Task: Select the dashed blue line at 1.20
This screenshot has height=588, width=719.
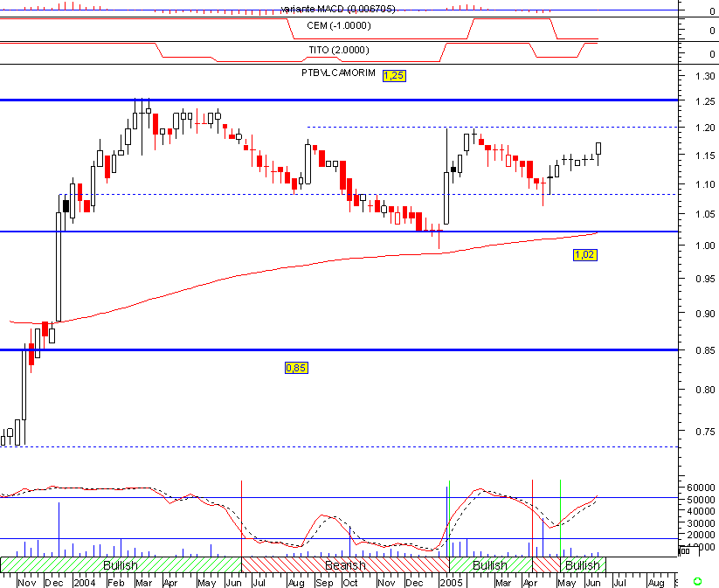Action: [x=493, y=127]
